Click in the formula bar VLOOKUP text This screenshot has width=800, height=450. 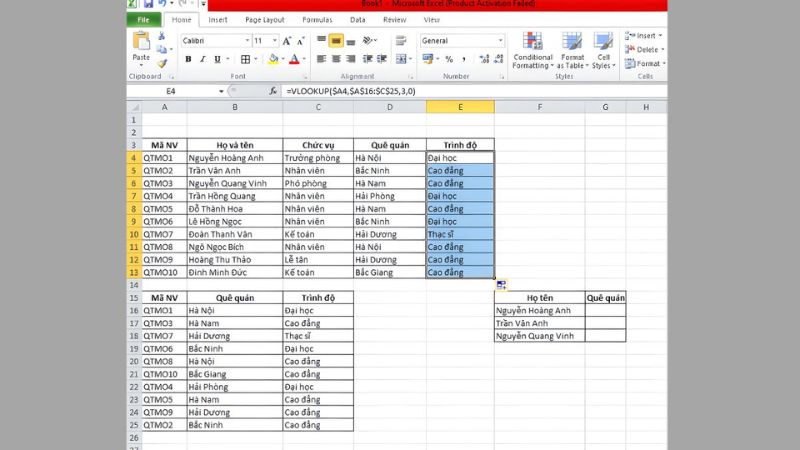click(x=351, y=91)
